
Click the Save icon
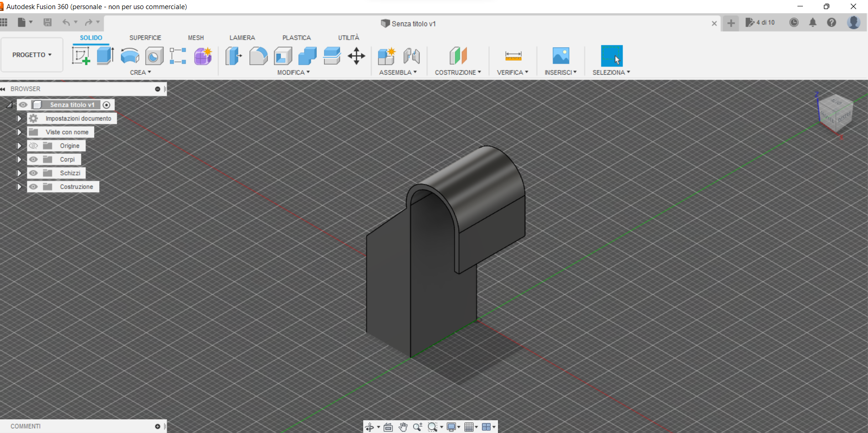(x=47, y=22)
